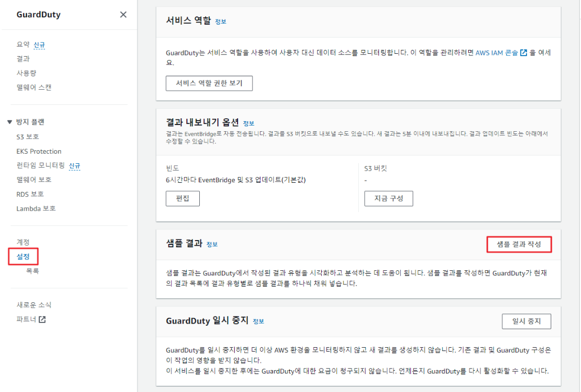This screenshot has height=392, width=581.
Task: Select S3 보호 under protection plans
Action: [28, 137]
